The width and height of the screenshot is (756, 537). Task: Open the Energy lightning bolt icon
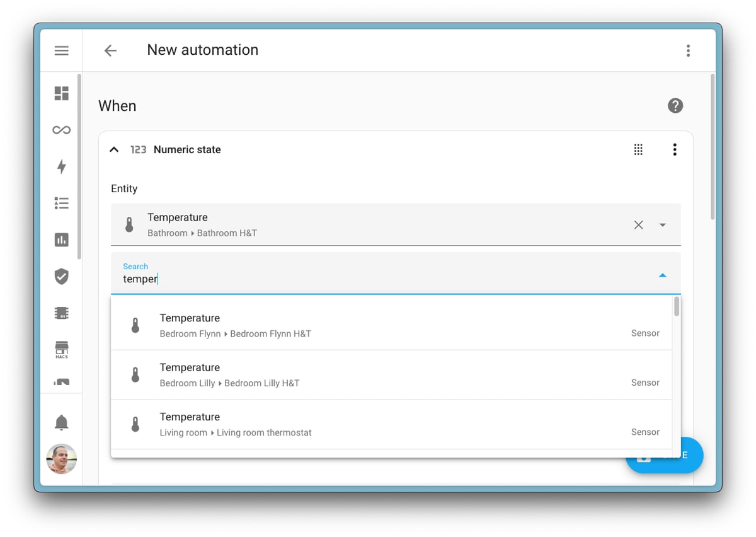(61, 166)
